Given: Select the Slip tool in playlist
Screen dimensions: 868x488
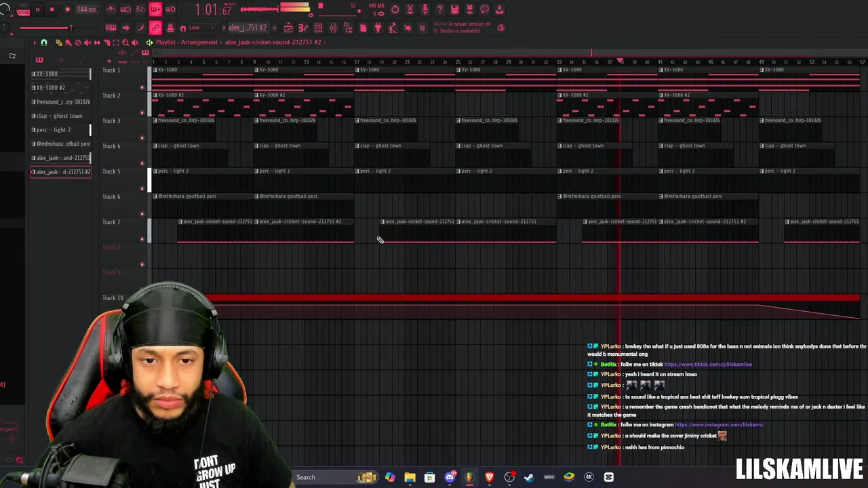Looking at the screenshot, I should [97, 43].
